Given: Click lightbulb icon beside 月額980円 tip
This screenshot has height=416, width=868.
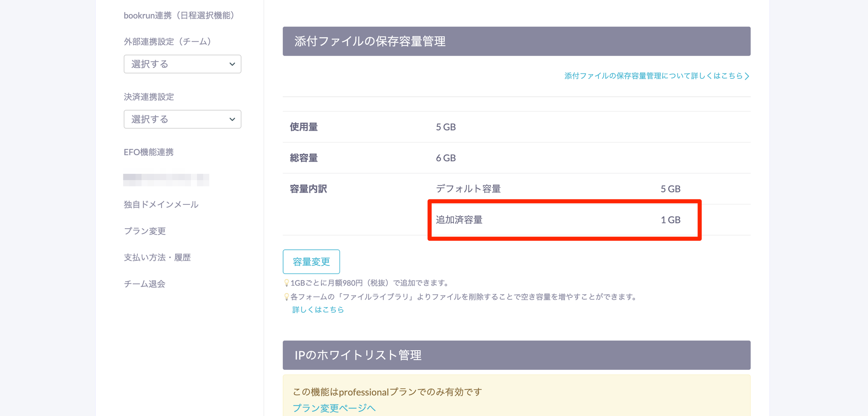Looking at the screenshot, I should [x=287, y=283].
